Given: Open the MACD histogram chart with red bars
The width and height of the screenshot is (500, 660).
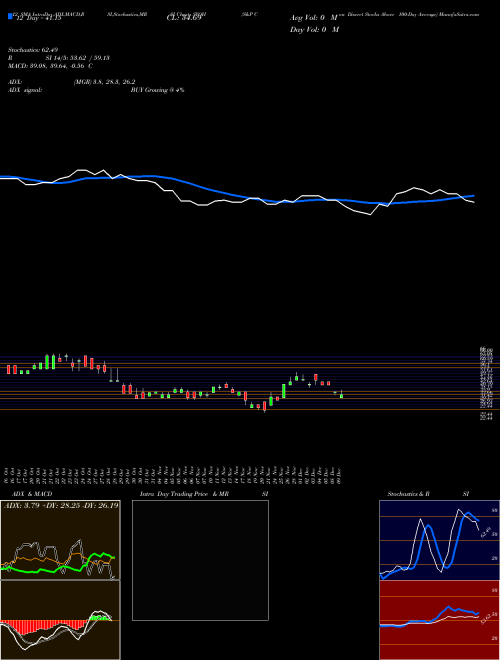Looking at the screenshot, I should (60, 620).
